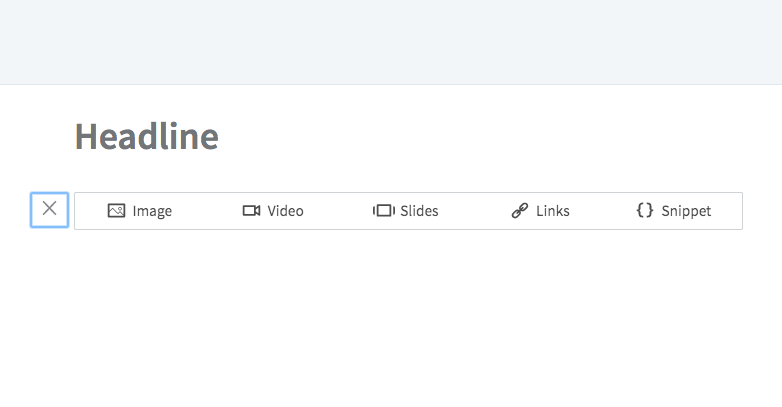Click the gray header band at top

pyautogui.click(x=391, y=42)
